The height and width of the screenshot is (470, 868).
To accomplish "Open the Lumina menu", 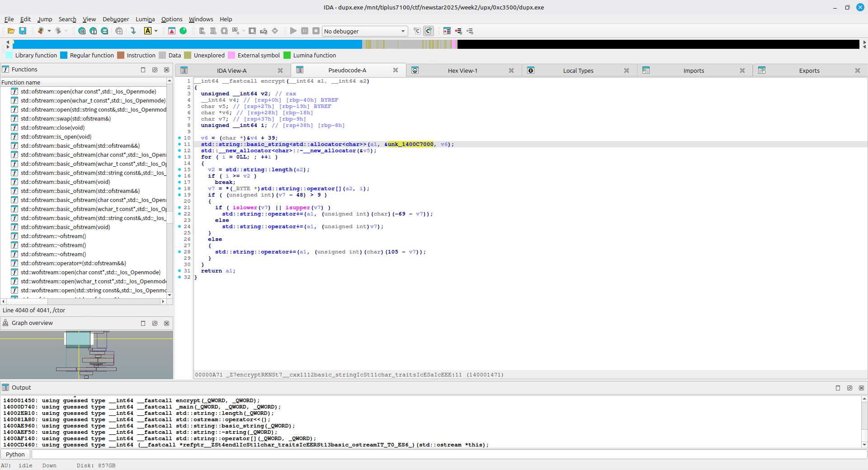I will point(145,19).
